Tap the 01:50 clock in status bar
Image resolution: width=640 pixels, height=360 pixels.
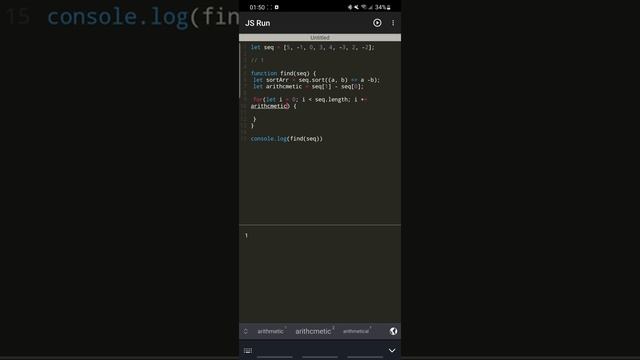point(257,7)
